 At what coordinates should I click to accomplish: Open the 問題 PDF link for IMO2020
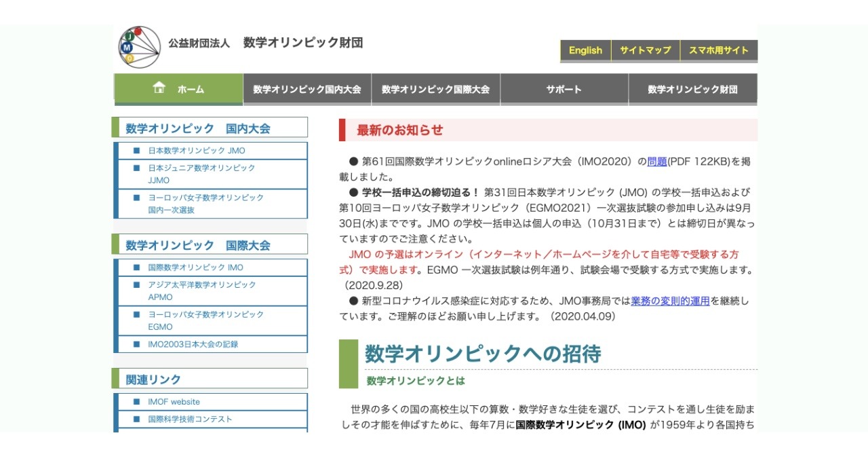click(x=657, y=162)
